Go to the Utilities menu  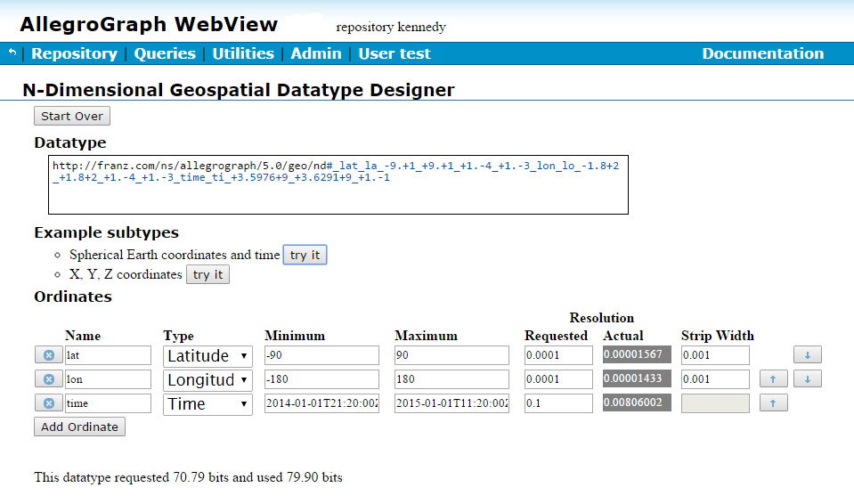tap(242, 53)
